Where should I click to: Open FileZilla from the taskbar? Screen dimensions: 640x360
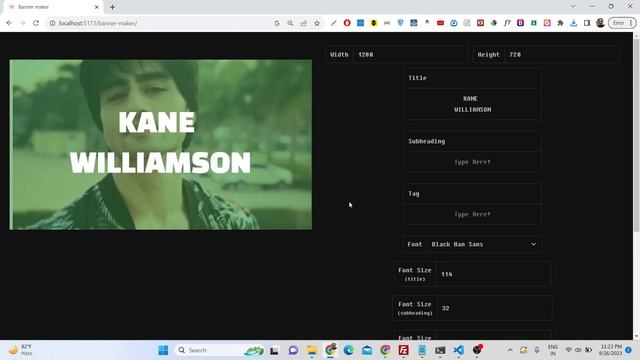(x=404, y=350)
